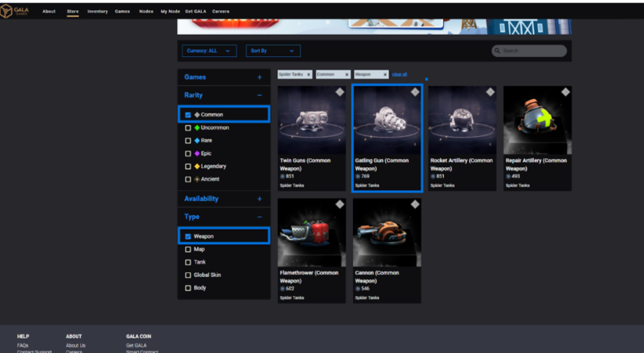Click rarity diamond on Cannon card
The image size is (644, 353).
415,204
